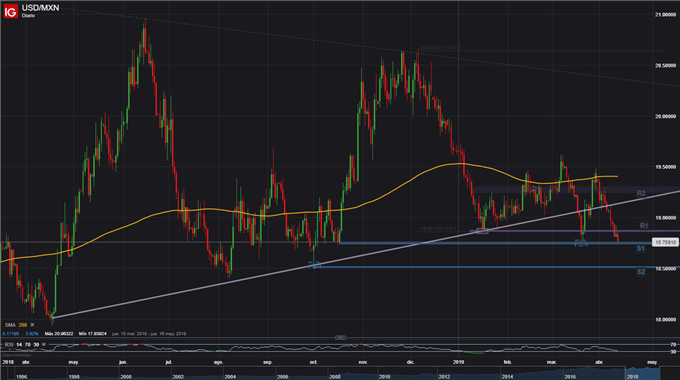680x380 pixels.
Task: Click the date range text below chart
Action: tap(149, 334)
